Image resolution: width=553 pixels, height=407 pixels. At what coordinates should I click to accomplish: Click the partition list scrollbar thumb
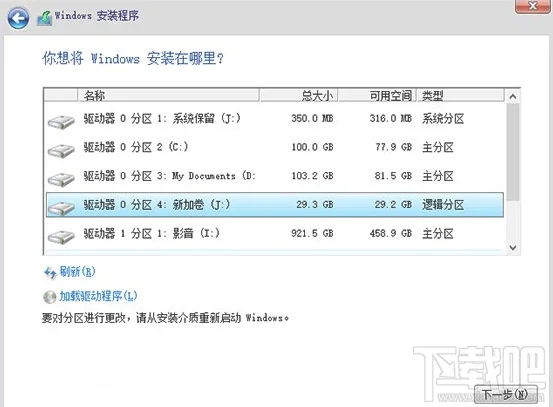click(513, 152)
